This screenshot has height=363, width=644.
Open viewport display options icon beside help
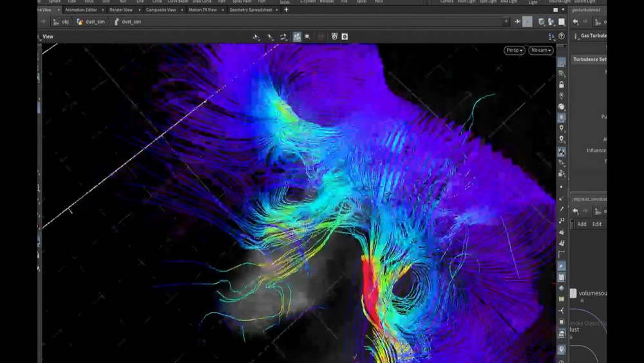[x=552, y=37]
